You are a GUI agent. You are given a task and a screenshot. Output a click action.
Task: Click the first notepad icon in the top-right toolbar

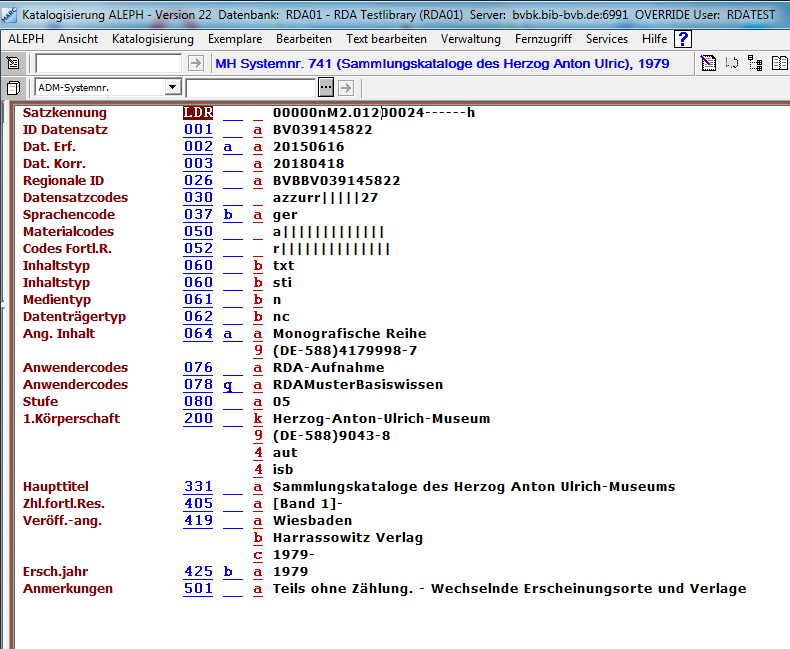pyautogui.click(x=708, y=63)
